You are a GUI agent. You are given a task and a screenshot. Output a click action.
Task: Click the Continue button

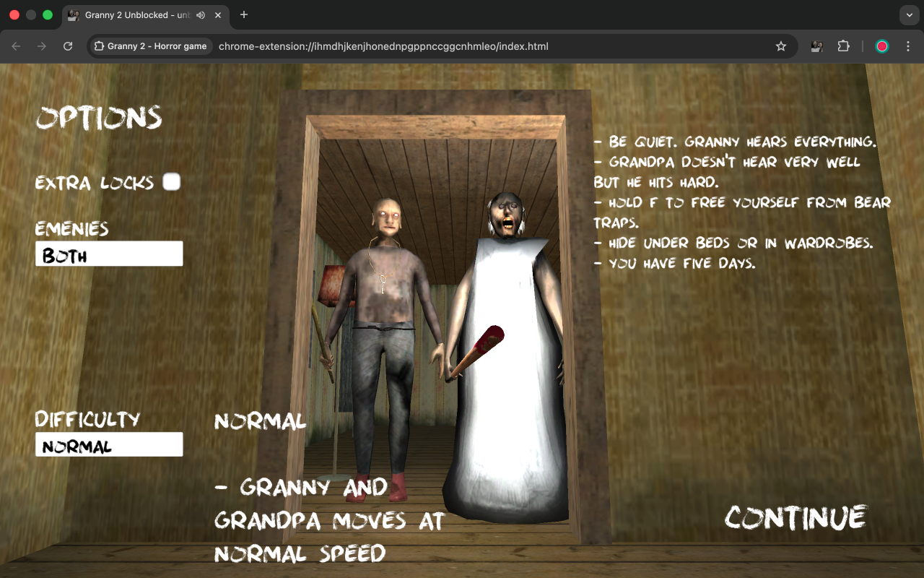point(796,517)
